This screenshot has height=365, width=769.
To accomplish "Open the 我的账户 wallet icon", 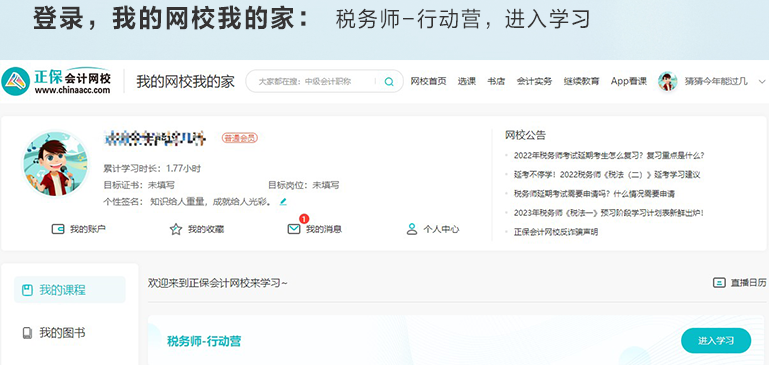I will pyautogui.click(x=58, y=229).
